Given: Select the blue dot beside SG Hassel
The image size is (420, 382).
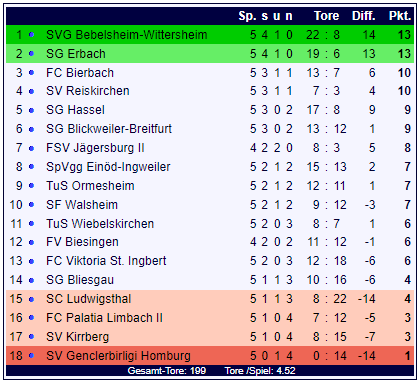Looking at the screenshot, I should tap(31, 110).
